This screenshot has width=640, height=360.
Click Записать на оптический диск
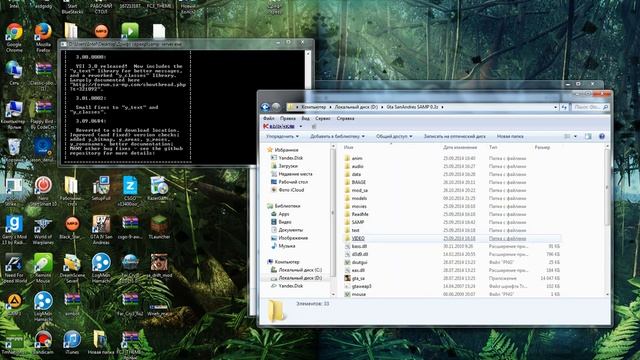454,136
